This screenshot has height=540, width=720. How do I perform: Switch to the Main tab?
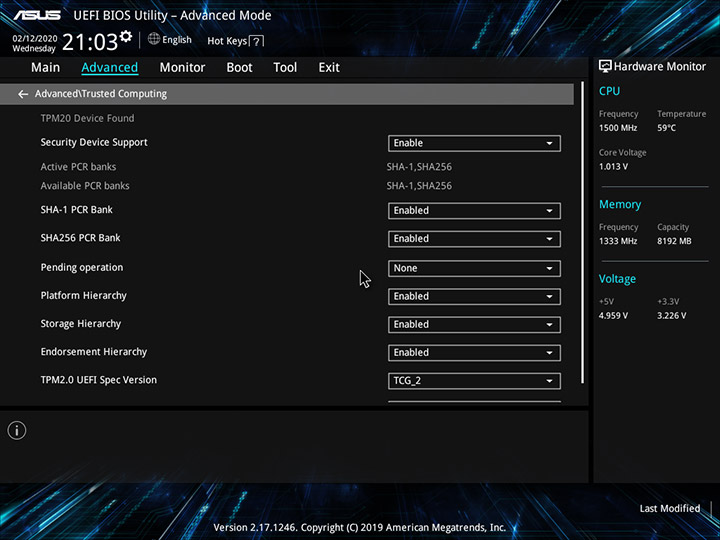pos(45,68)
